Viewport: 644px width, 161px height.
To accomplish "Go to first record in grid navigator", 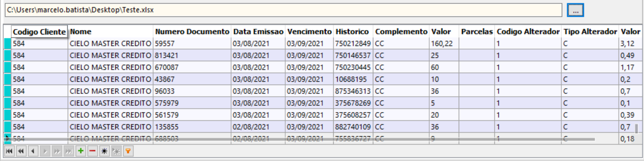I will 9,151.
